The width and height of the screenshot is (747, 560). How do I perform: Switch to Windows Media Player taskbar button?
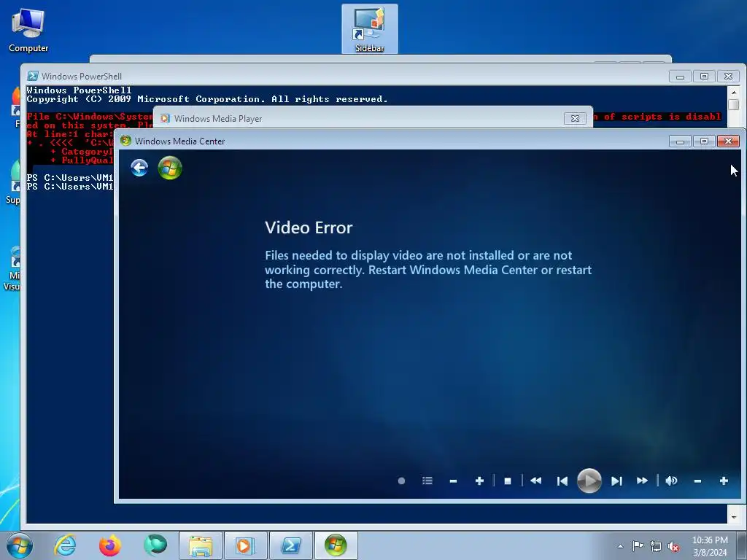point(246,545)
